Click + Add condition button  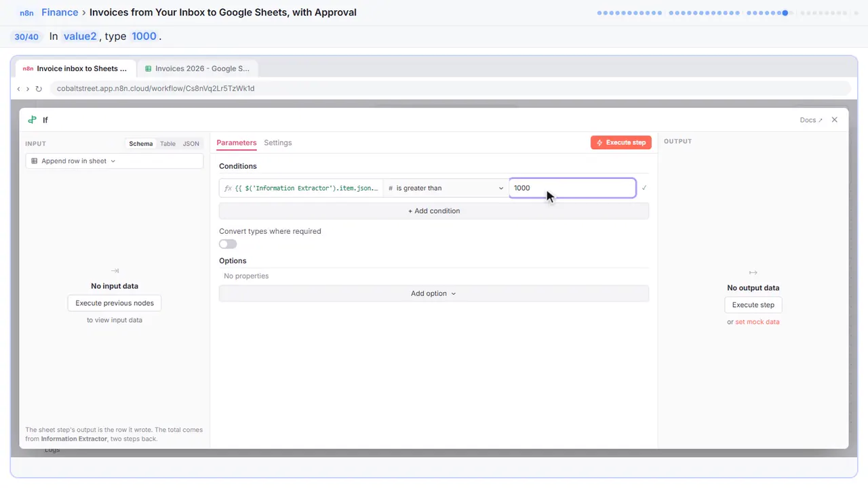point(434,211)
